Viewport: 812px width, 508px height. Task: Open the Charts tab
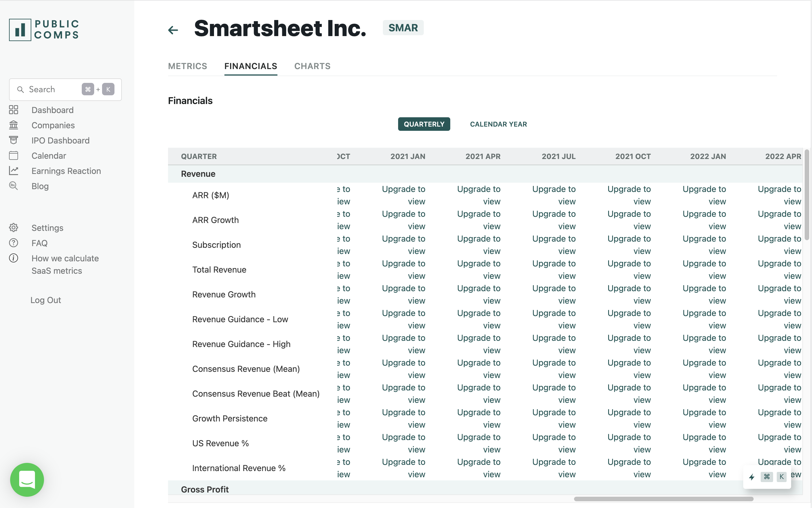pyautogui.click(x=312, y=66)
